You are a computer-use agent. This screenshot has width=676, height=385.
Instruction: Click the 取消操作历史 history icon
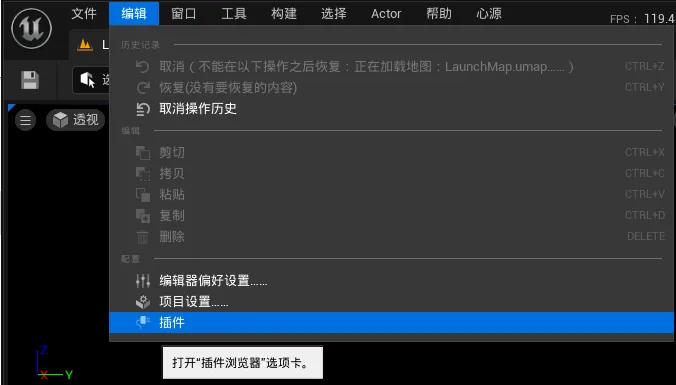142,109
